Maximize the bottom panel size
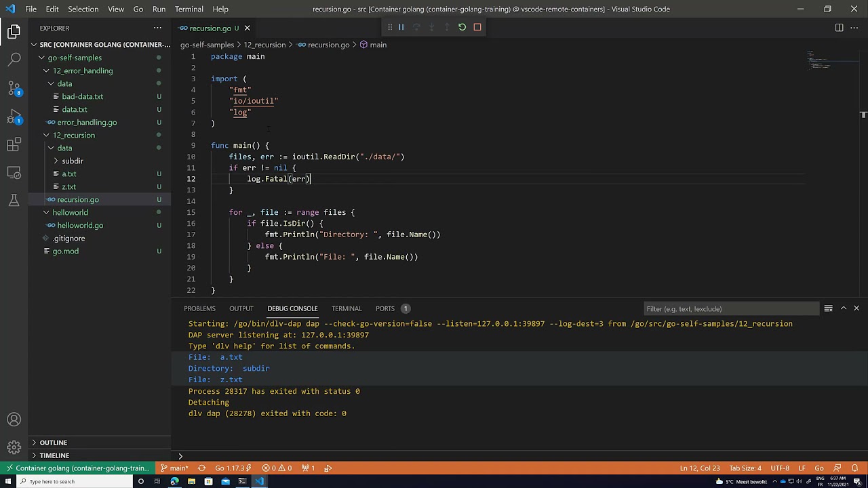Image resolution: width=868 pixels, height=488 pixels. pos(844,308)
